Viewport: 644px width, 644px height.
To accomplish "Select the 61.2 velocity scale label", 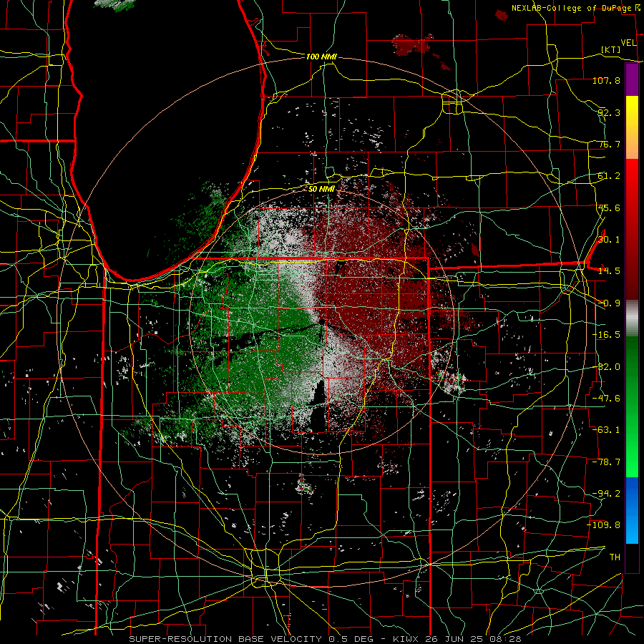I will click(x=609, y=176).
